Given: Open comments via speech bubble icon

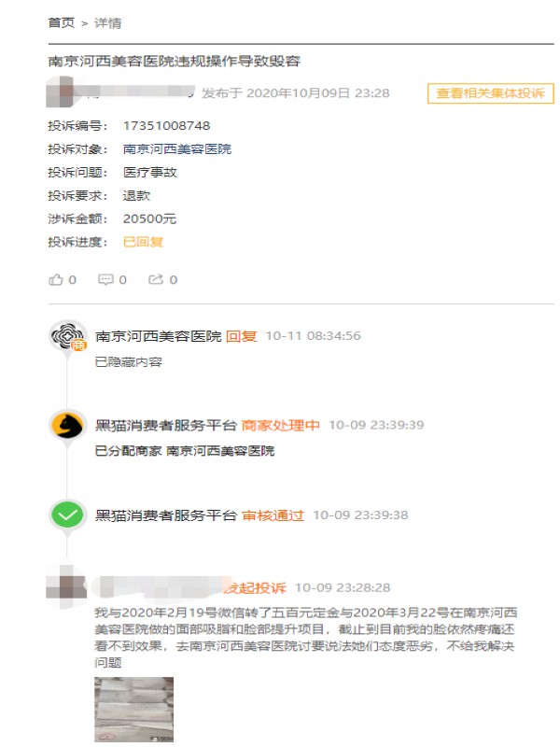Looking at the screenshot, I should (105, 279).
